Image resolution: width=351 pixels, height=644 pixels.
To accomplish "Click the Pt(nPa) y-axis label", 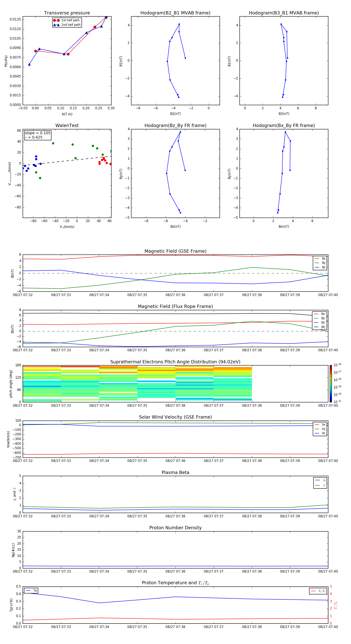I will [x=6, y=61].
